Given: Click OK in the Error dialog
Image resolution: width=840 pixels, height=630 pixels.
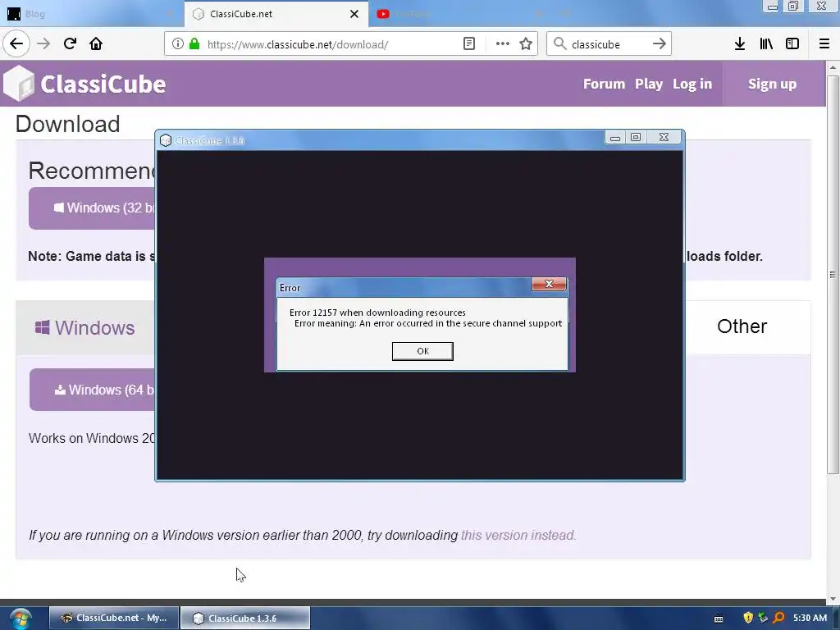Looking at the screenshot, I should coord(422,351).
